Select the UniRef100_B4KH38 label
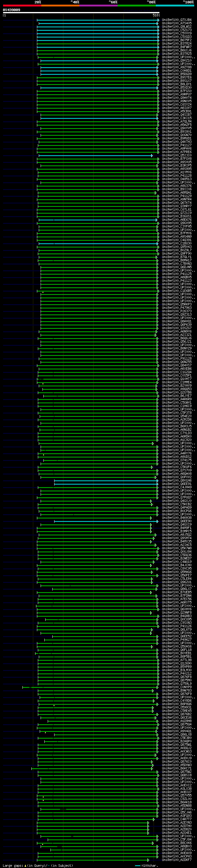The width and height of the screenshot is (197, 868). [177, 518]
